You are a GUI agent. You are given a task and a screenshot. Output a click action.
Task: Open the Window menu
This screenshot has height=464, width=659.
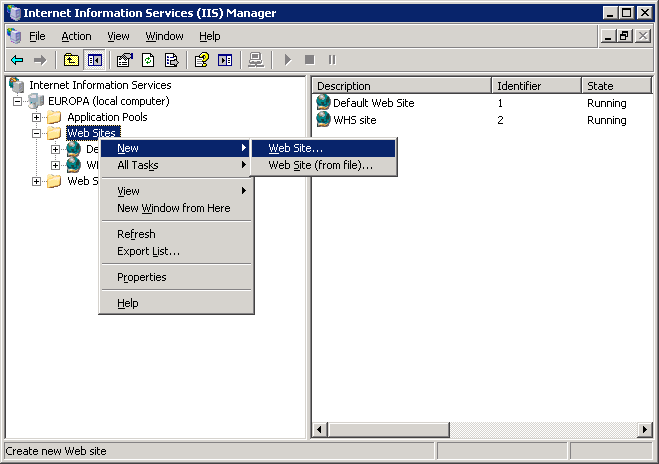(164, 37)
